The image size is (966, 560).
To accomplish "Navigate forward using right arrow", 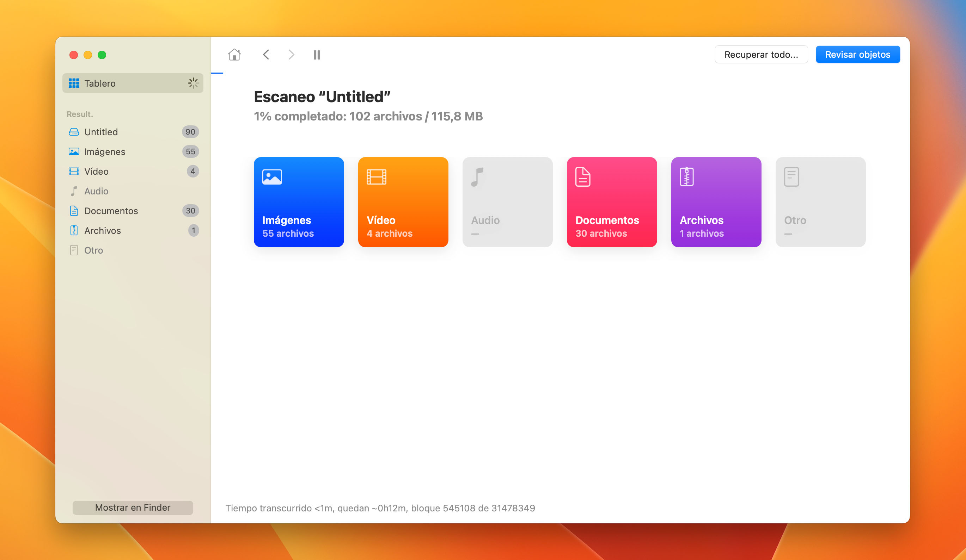I will 291,55.
